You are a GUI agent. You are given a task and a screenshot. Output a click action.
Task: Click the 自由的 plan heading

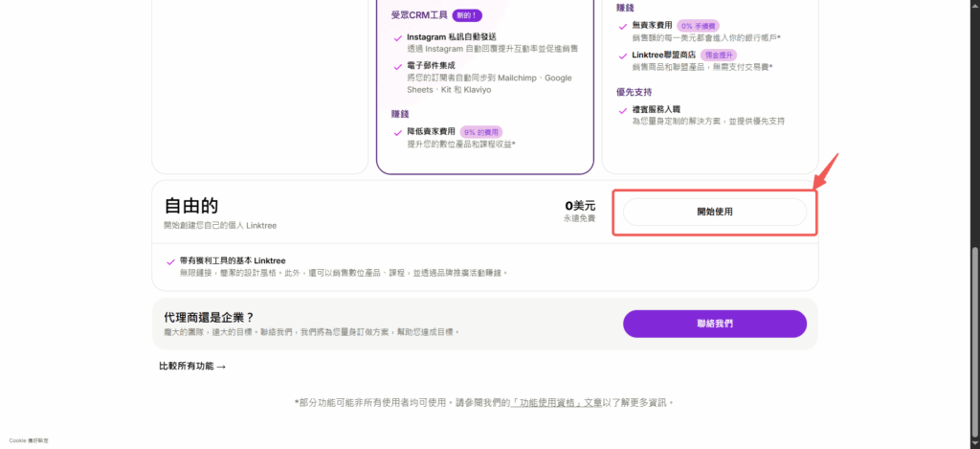point(191,206)
